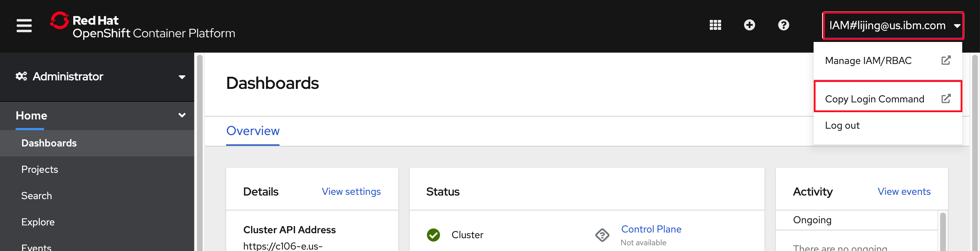
Task: Switch to the Overview tab
Action: (x=252, y=131)
